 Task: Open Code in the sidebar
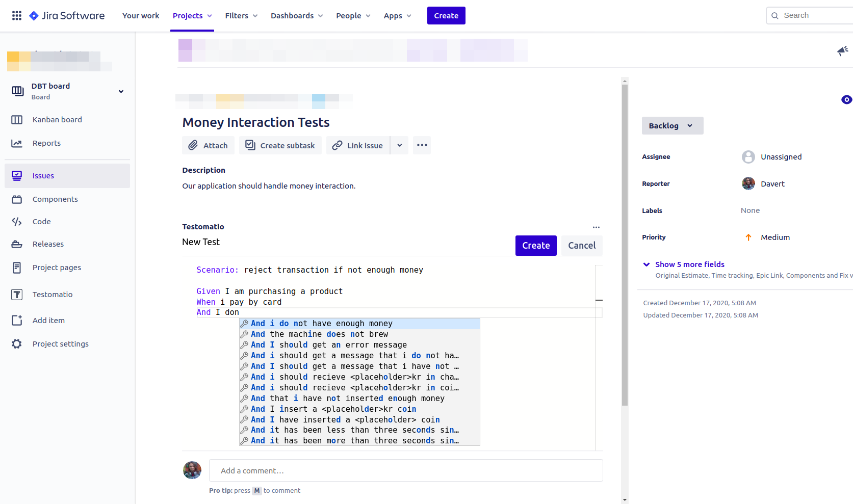tap(41, 222)
